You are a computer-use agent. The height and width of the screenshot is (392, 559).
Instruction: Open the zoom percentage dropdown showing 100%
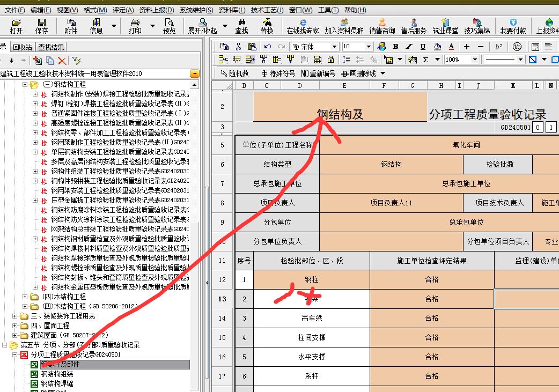[x=475, y=60]
